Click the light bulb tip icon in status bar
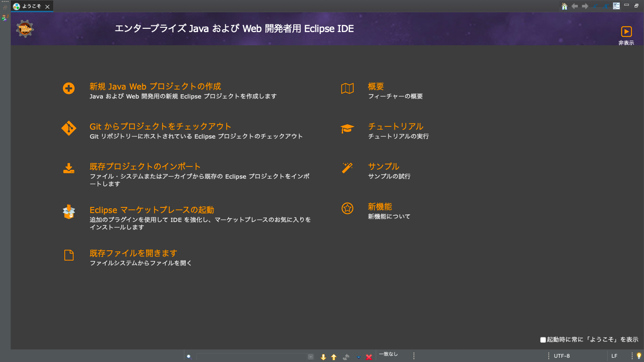 coord(639,356)
